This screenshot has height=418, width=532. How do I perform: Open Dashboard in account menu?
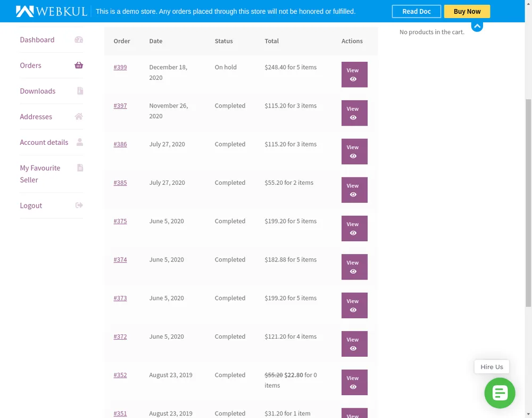[x=37, y=40]
